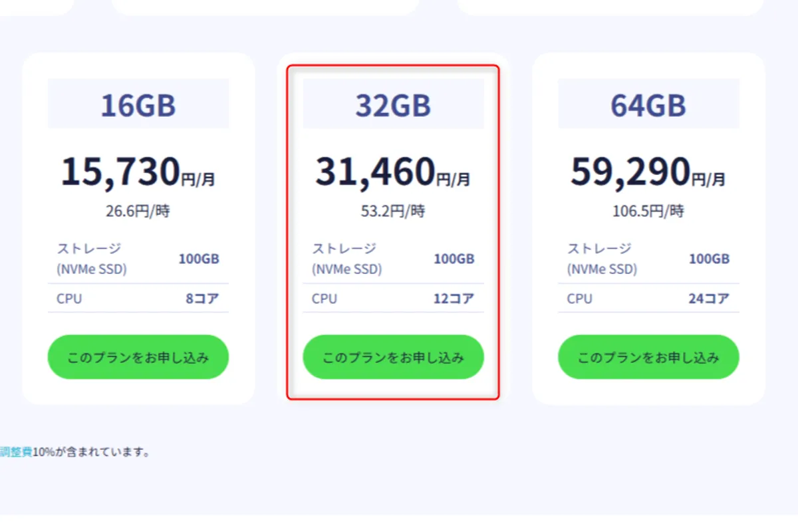Screen dimensions: 798x532
Task: Click the 26.6円/時 hourly rate text
Action: click(x=137, y=210)
